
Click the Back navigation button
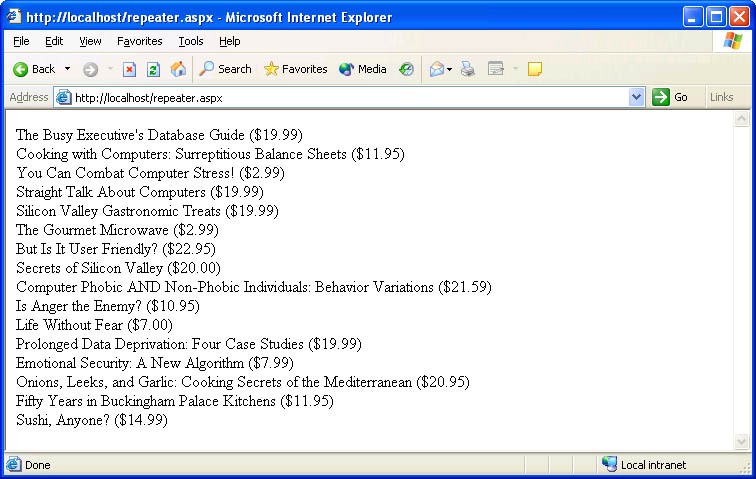pos(34,69)
